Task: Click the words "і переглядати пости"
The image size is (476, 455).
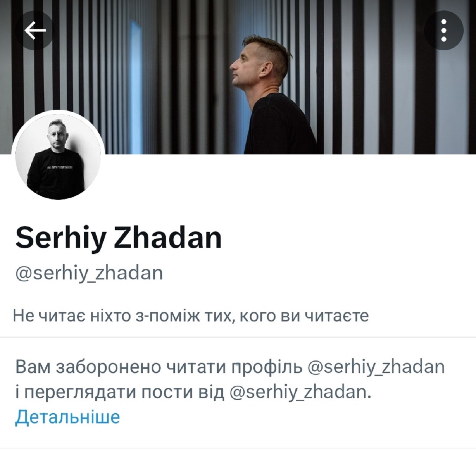Action: [104, 393]
